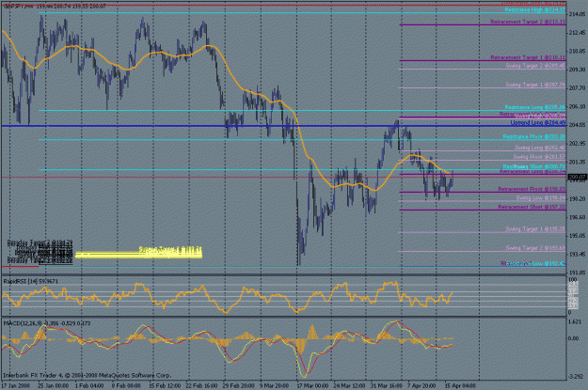This screenshot has height=390, width=588.
Task: Click the 209.30 price scale value
Action: pos(577,70)
